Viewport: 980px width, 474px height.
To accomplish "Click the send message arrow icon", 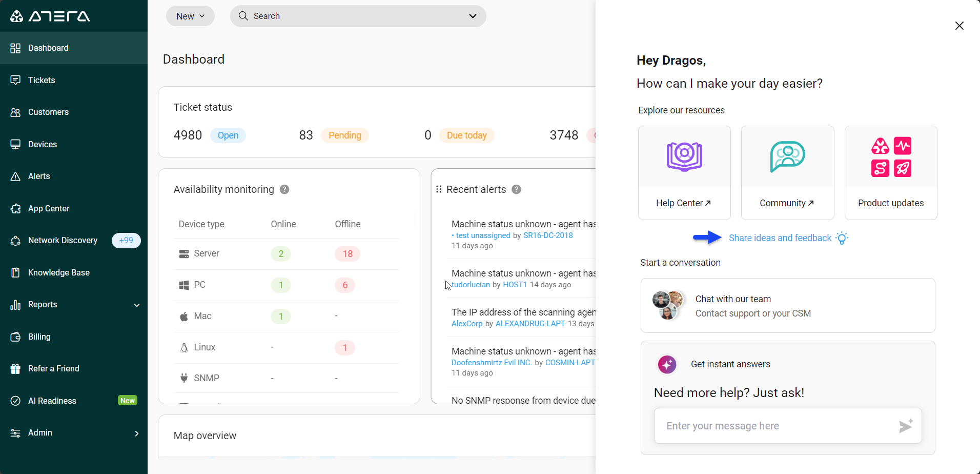I will tap(905, 426).
